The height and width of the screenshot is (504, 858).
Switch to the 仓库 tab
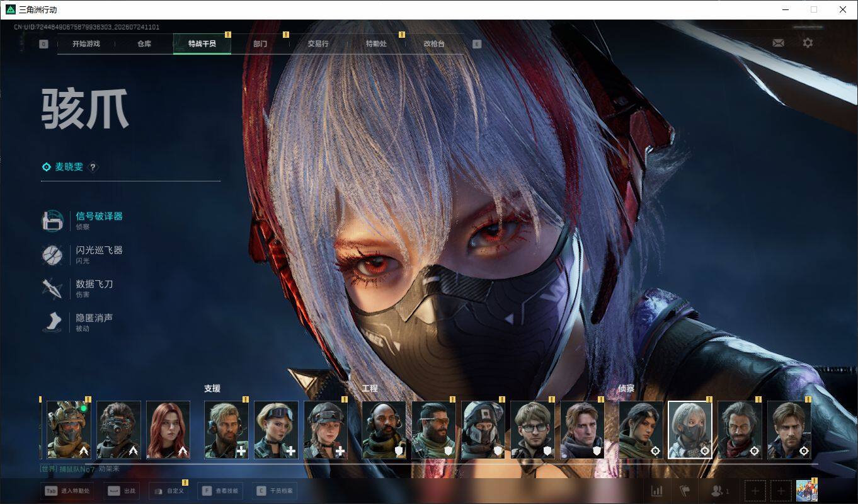click(x=144, y=44)
